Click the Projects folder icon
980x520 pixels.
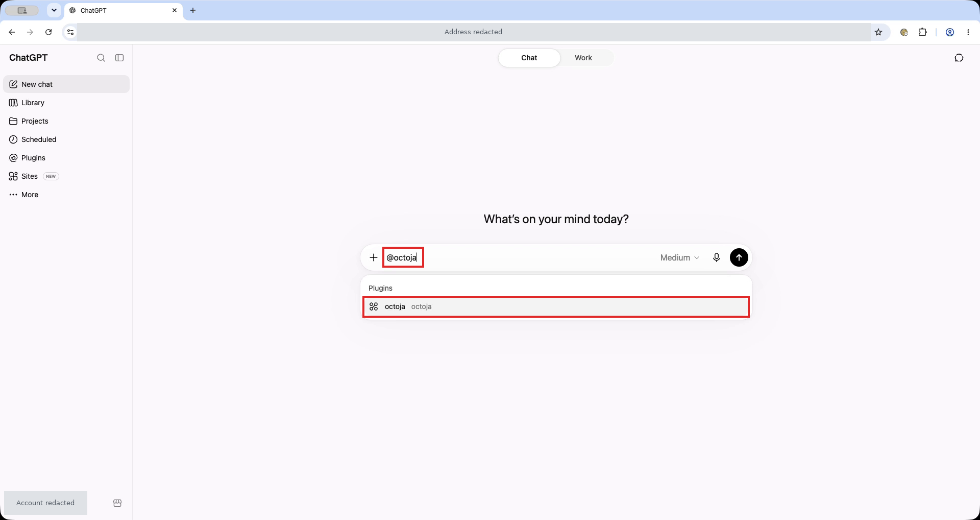(x=13, y=121)
